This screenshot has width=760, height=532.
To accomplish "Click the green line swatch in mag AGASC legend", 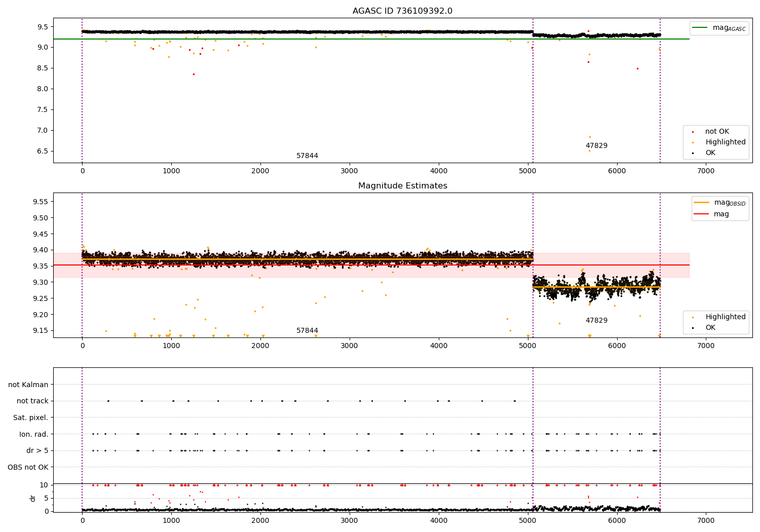I will [700, 28].
